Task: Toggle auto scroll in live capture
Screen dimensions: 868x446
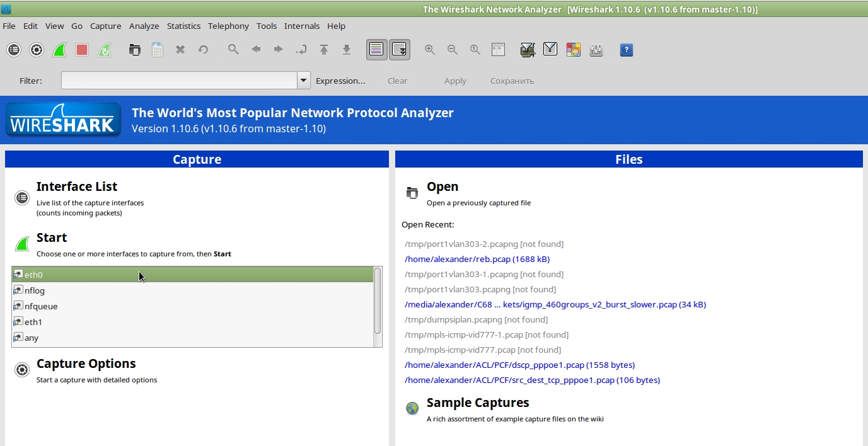Action: tap(400, 50)
